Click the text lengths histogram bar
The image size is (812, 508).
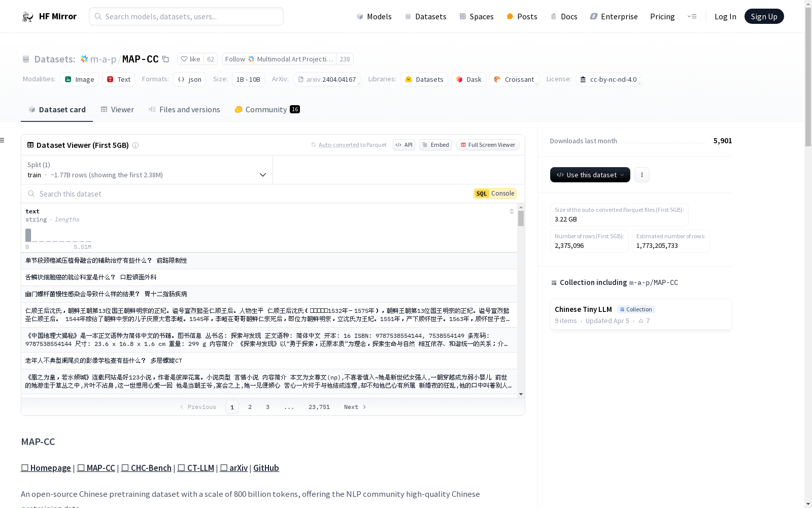coord(28,235)
